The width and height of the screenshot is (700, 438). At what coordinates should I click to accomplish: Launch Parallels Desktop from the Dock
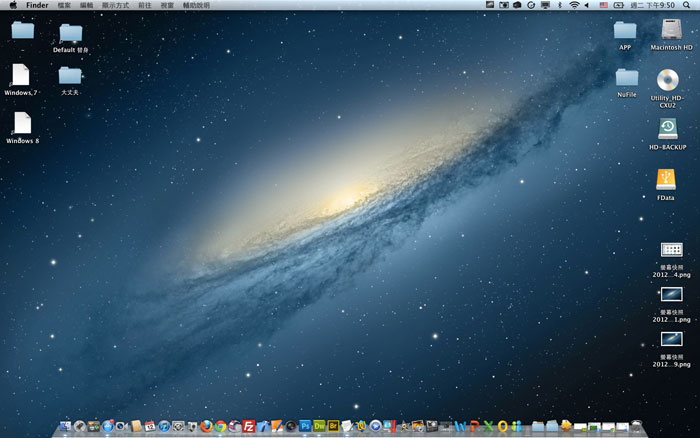[x=390, y=426]
